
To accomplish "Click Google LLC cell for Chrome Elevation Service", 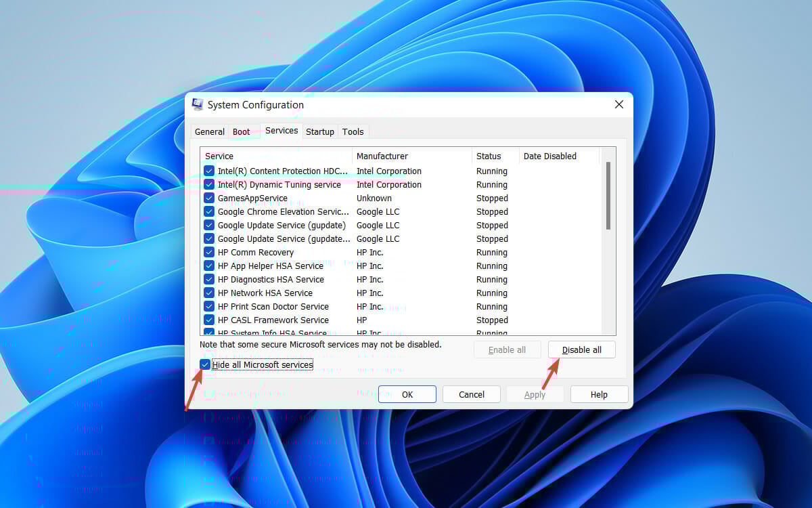I will click(378, 212).
